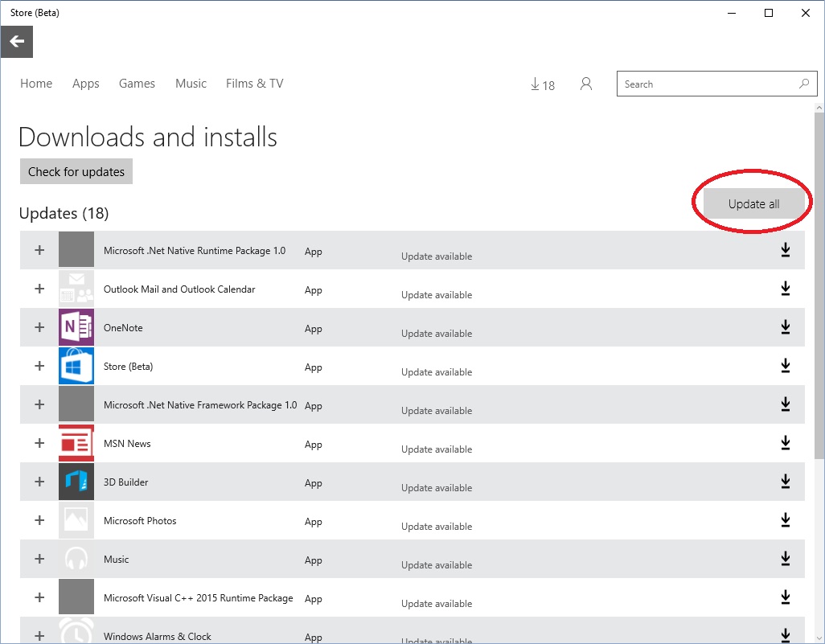The width and height of the screenshot is (825, 644).
Task: Click the Microsoft Photos app icon
Action: click(x=76, y=520)
